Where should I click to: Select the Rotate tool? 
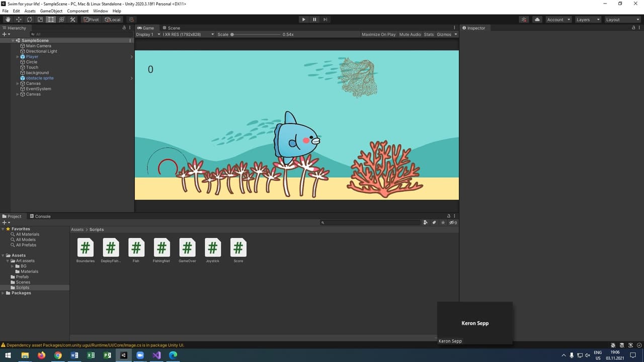pos(29,20)
